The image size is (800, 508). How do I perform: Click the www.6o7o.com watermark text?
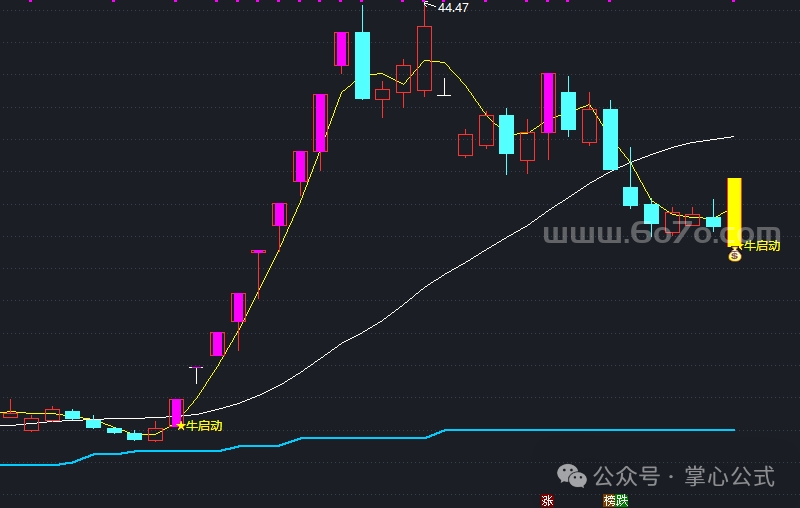662,233
